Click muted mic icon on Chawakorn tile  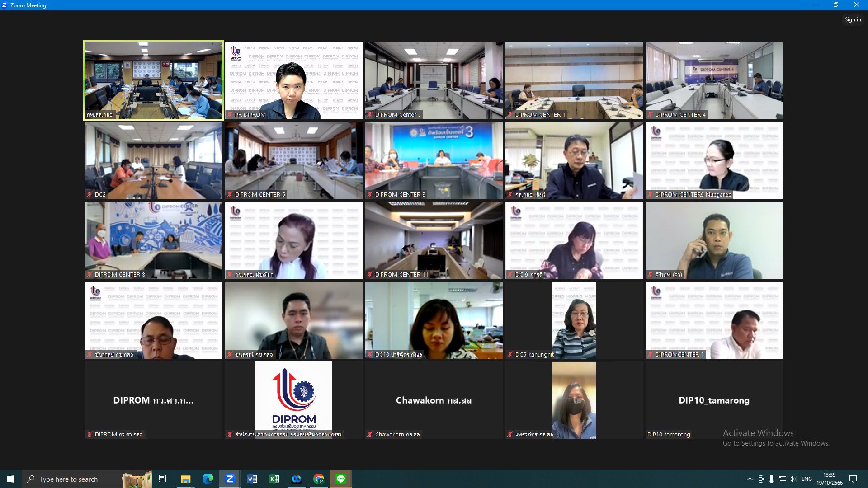coord(370,435)
